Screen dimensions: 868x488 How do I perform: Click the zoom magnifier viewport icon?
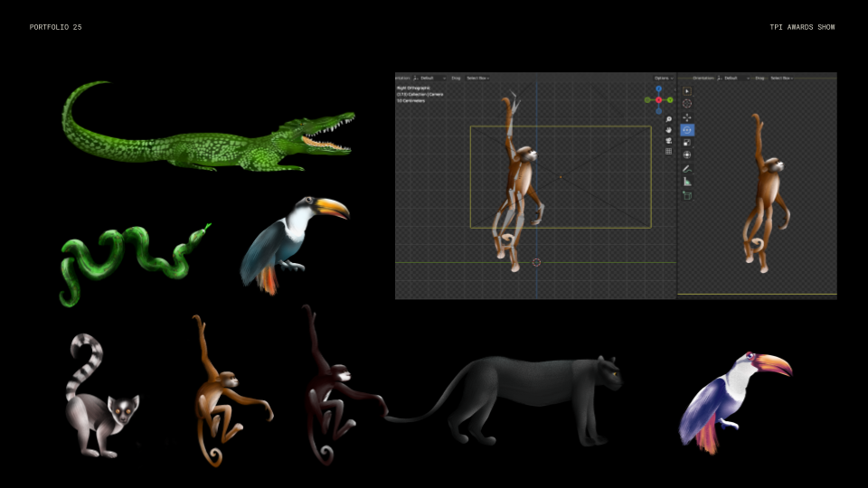pos(669,119)
